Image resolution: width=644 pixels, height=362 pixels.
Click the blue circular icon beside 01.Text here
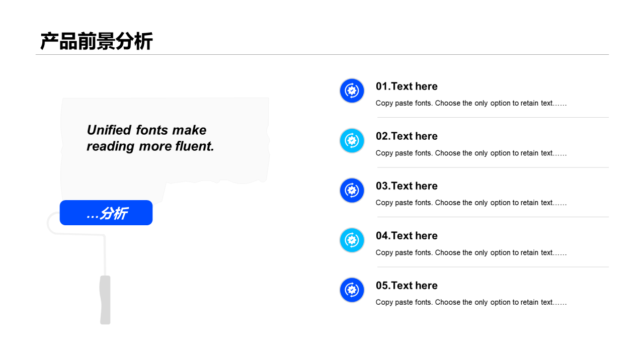click(352, 90)
